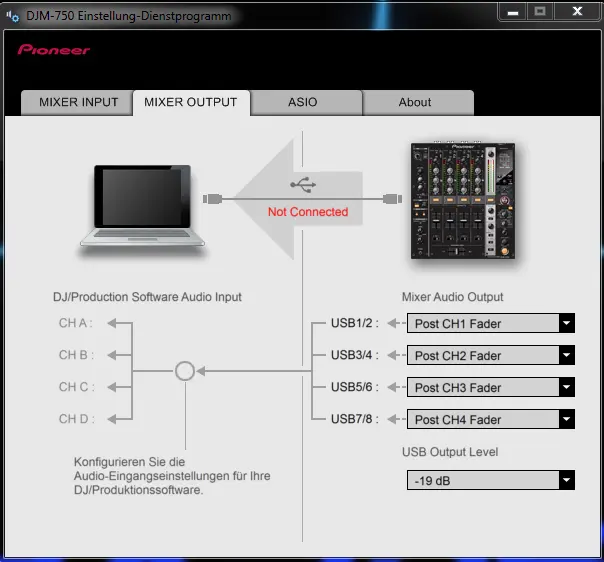Viewport: 604px width, 562px height.
Task: Open the USB5/6 Post CH3 Fader dropdown
Action: click(x=490, y=388)
